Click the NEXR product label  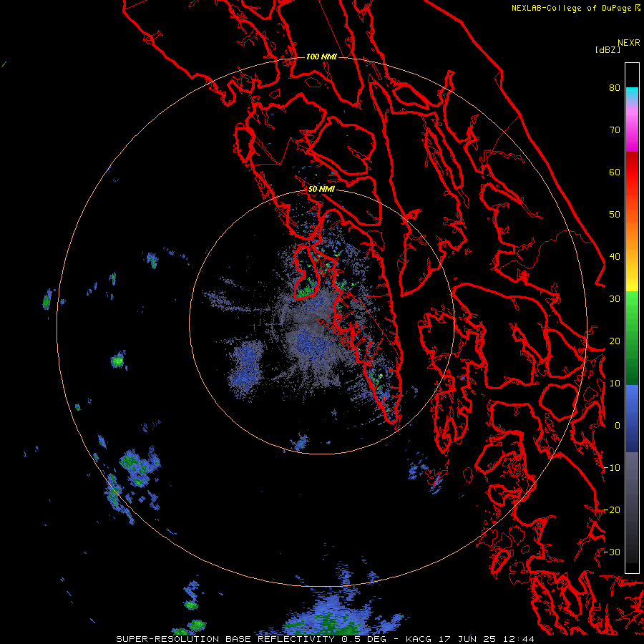click(629, 43)
